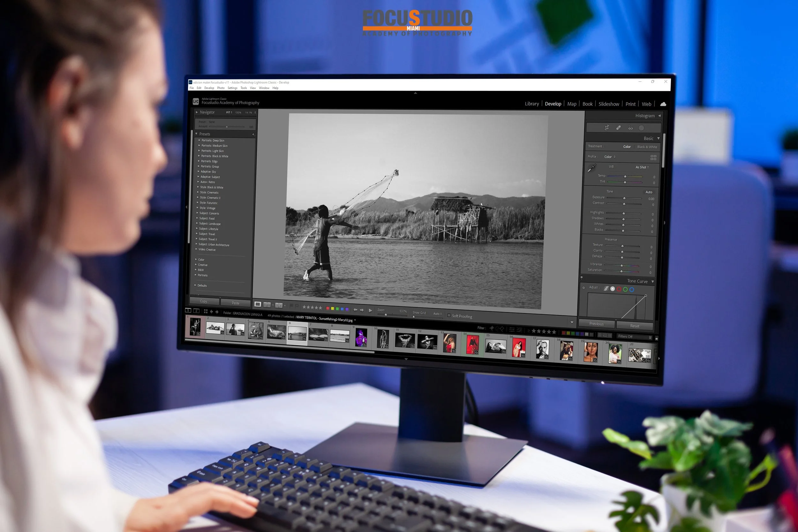Click the Tone Curve target adjustment icon

(x=583, y=288)
